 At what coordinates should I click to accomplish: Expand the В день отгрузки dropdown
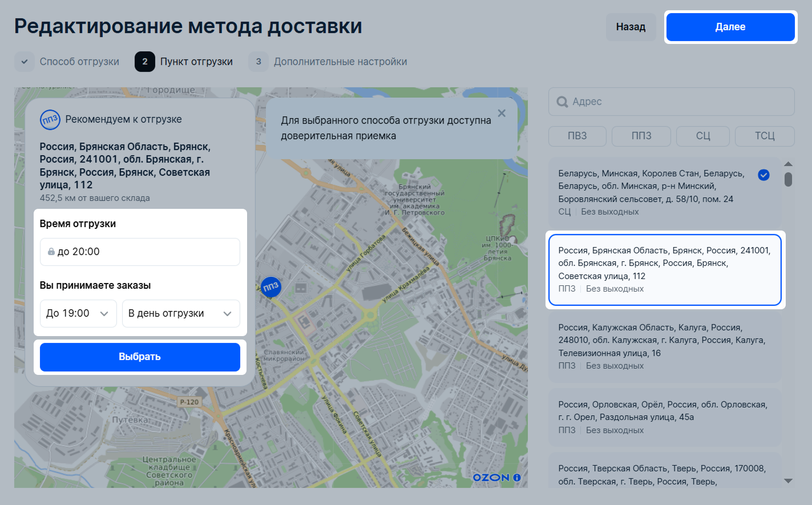[180, 313]
